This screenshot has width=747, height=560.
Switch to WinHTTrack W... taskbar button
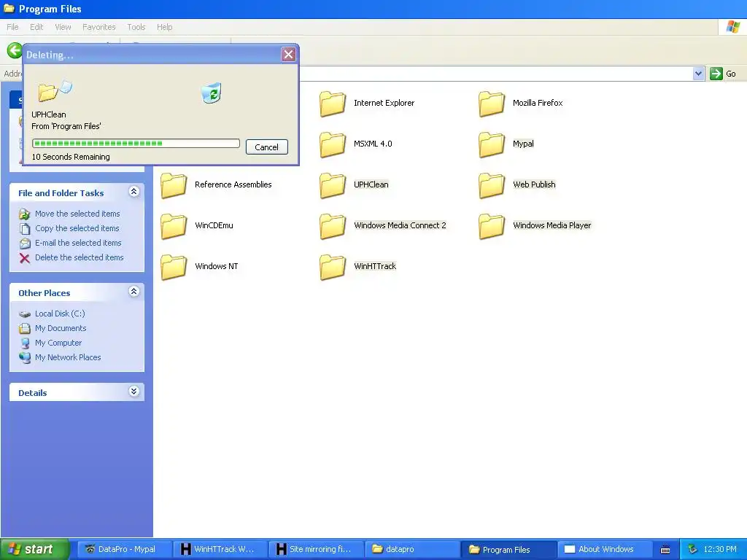[219, 550]
